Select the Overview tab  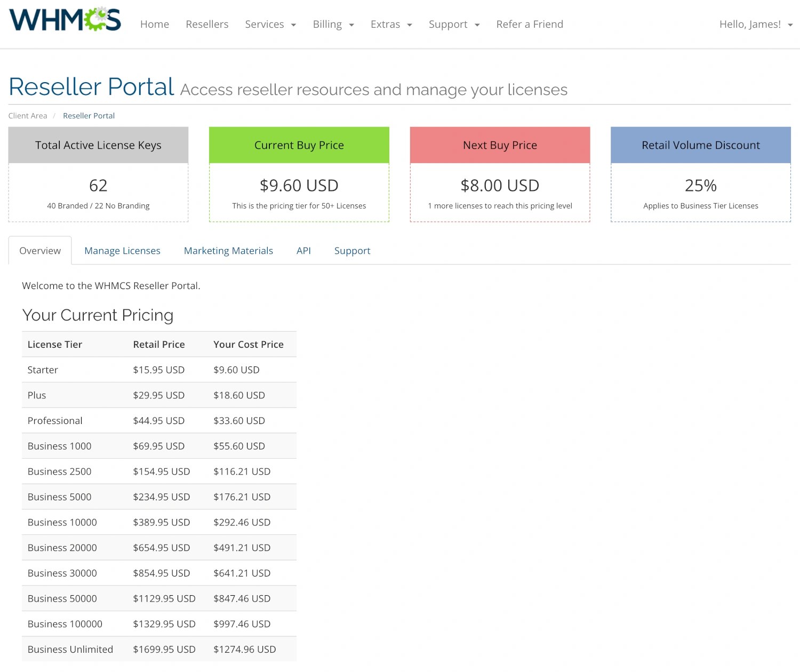pyautogui.click(x=39, y=250)
